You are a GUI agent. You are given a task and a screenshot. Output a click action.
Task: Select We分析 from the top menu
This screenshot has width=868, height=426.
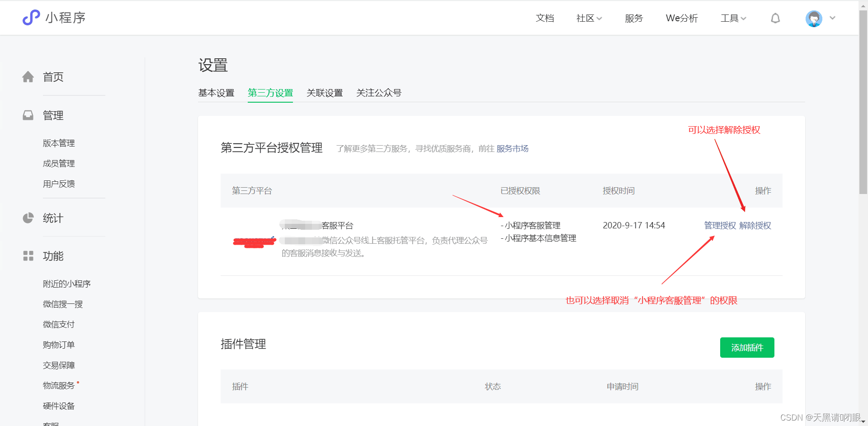pyautogui.click(x=681, y=18)
